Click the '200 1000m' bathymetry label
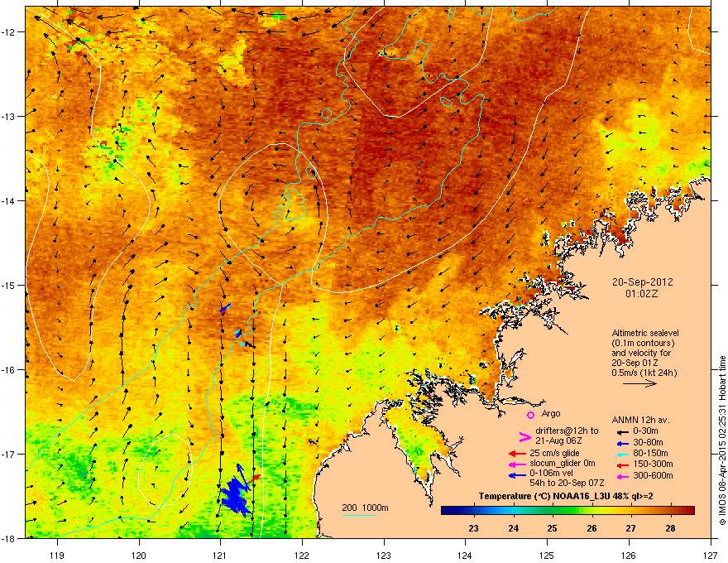 tap(365, 508)
